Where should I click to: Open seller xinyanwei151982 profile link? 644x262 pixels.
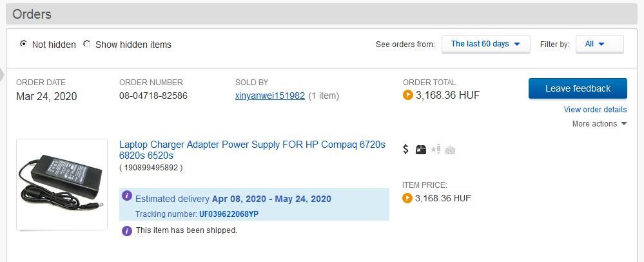pyautogui.click(x=269, y=96)
